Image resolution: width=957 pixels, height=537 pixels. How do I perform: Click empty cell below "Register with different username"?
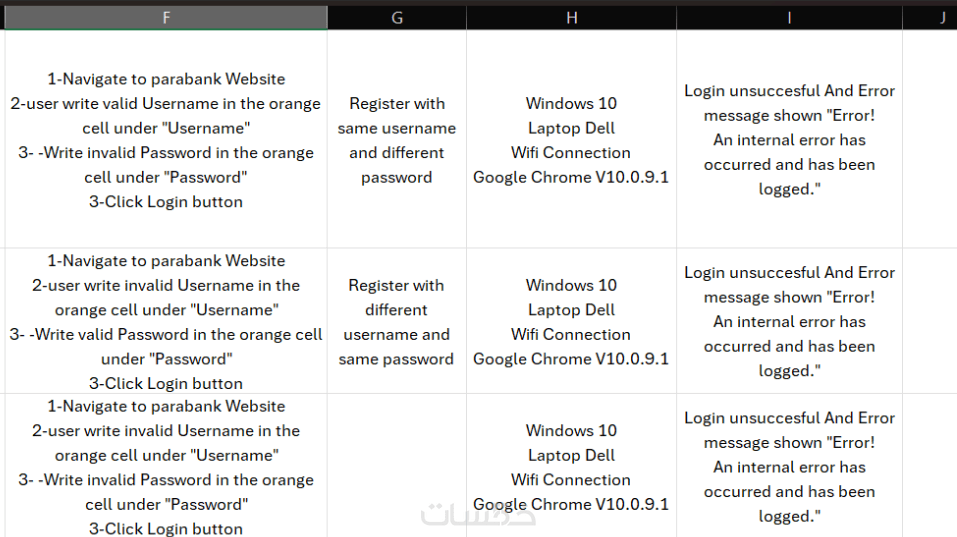397,467
